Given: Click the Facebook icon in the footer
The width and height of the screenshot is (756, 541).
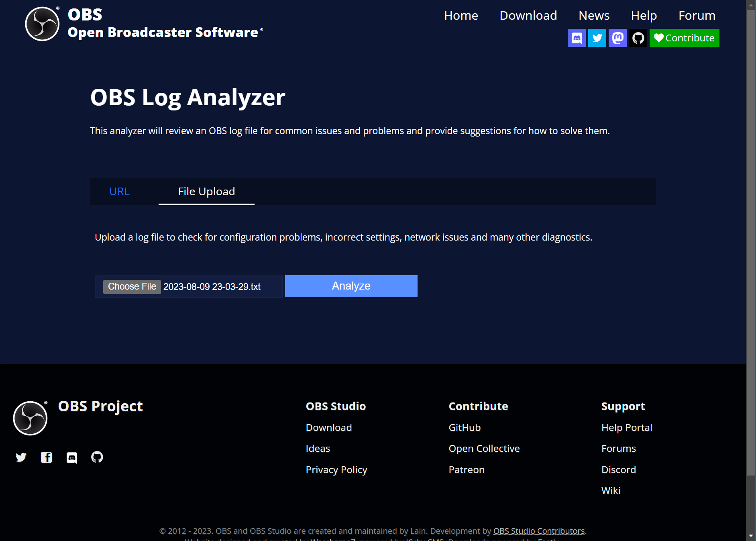Looking at the screenshot, I should [x=46, y=457].
